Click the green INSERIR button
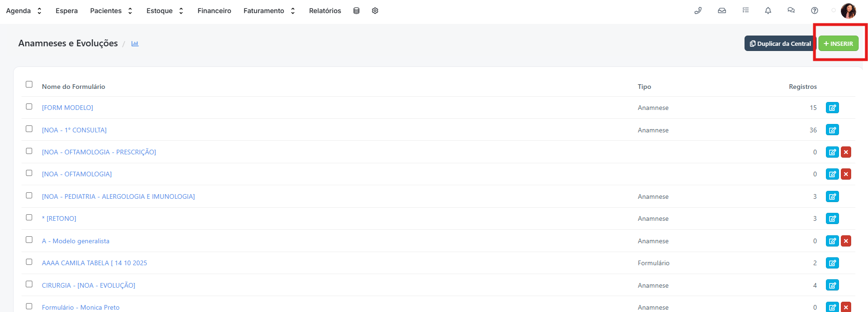Image resolution: width=868 pixels, height=312 pixels. point(839,44)
